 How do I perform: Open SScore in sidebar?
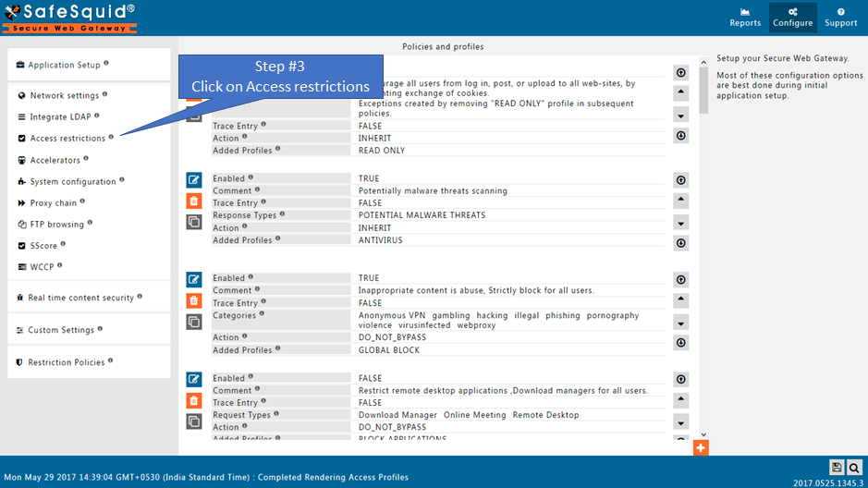43,246
